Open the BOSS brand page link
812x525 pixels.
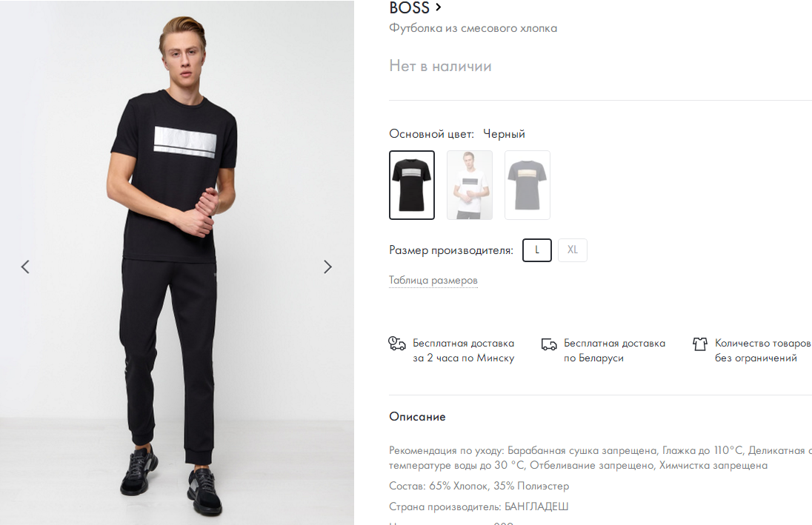(410, 8)
